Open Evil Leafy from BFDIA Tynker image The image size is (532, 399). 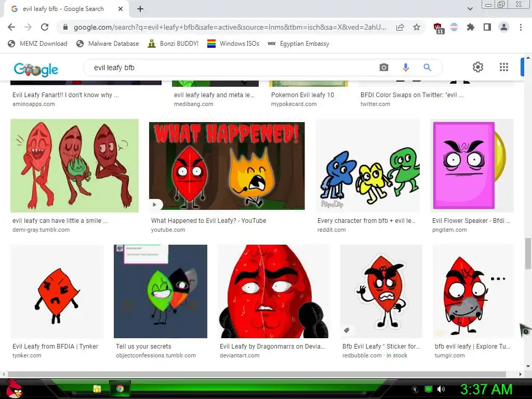tap(57, 291)
